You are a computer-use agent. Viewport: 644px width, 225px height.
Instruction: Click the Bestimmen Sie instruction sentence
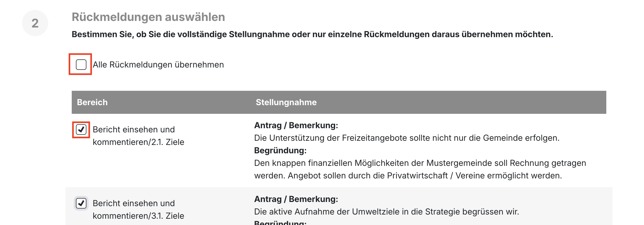point(312,34)
